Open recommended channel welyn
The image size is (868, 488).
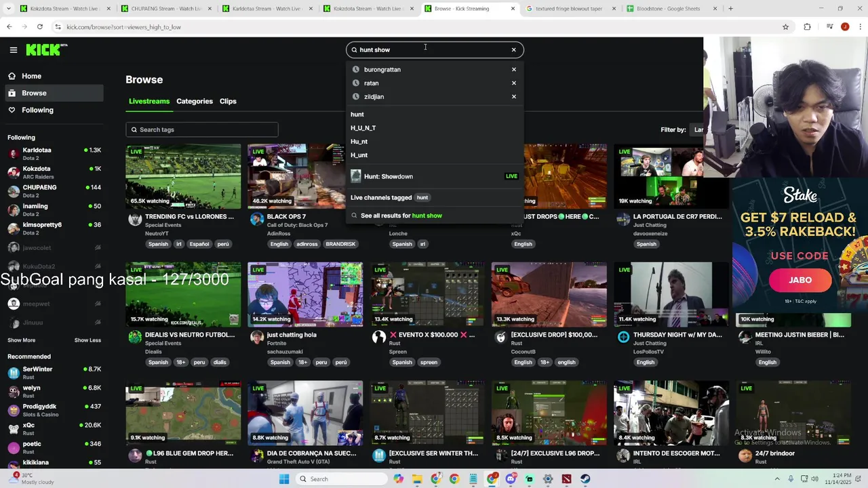click(54, 391)
